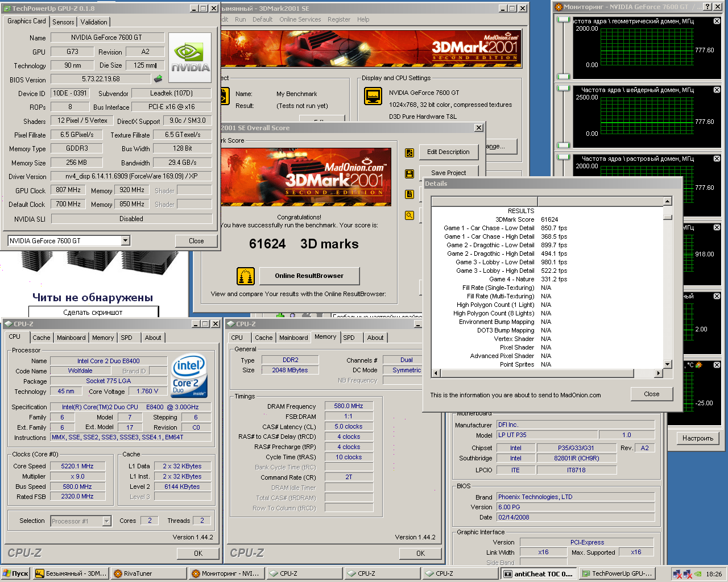This screenshot has width=728, height=582.
Task: Open Run menu in 3DMark2001 SE
Action: pos(241,19)
